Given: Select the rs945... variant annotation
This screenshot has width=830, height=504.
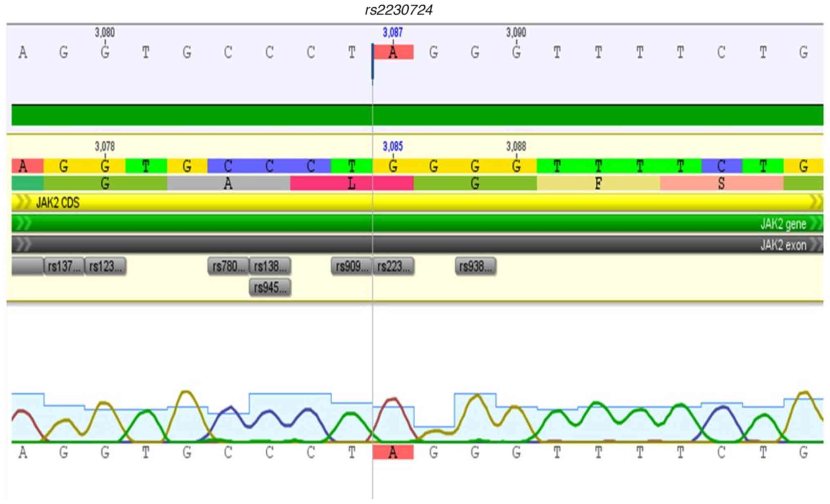Looking at the screenshot, I should 270,288.
